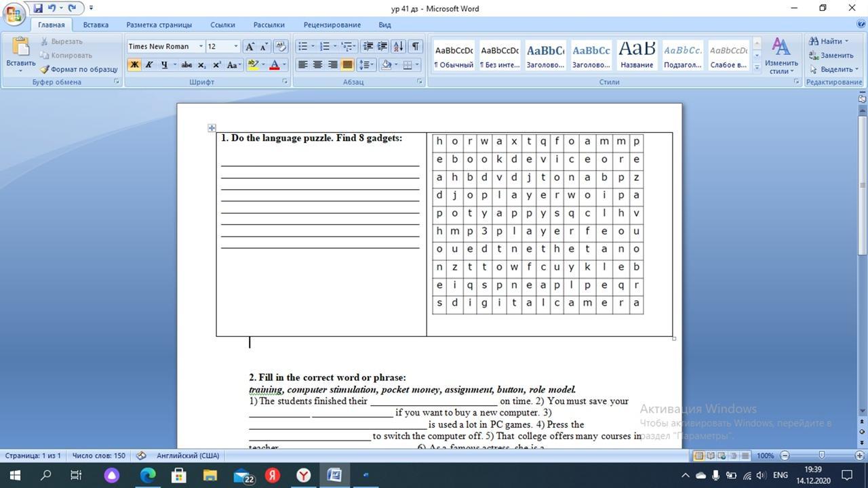868x488 pixels.
Task: Switch to the Вставка tab
Action: coord(96,25)
